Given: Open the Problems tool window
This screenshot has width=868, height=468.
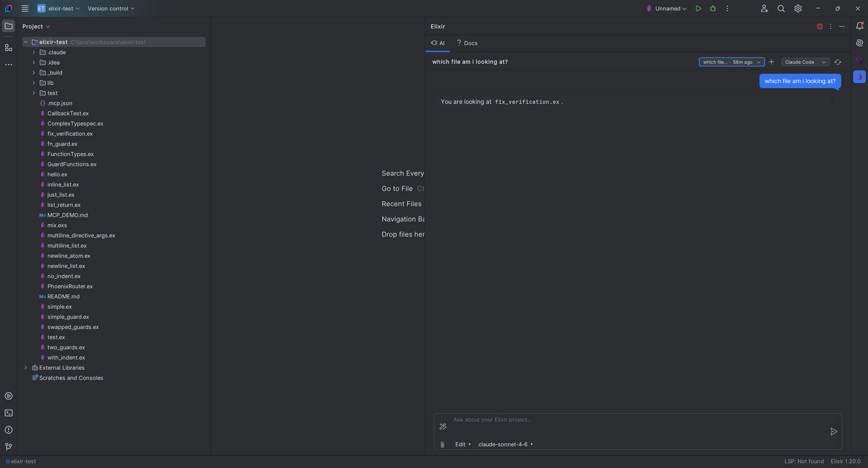Looking at the screenshot, I should coord(9,430).
